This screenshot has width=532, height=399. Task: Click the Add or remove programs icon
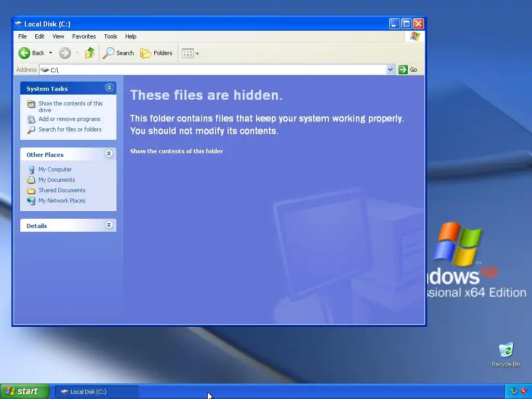[x=31, y=119]
